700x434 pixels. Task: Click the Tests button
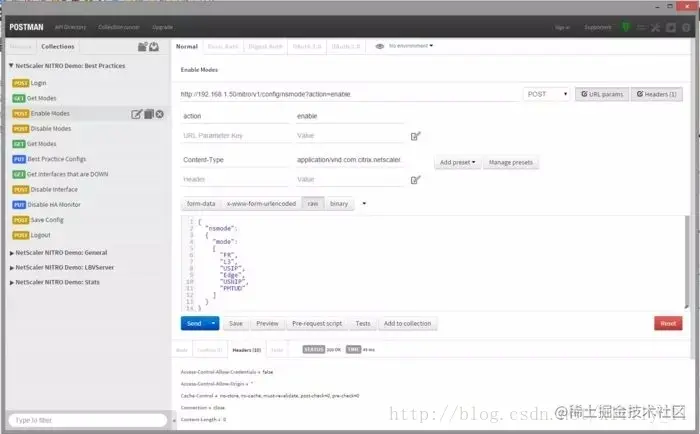(363, 323)
